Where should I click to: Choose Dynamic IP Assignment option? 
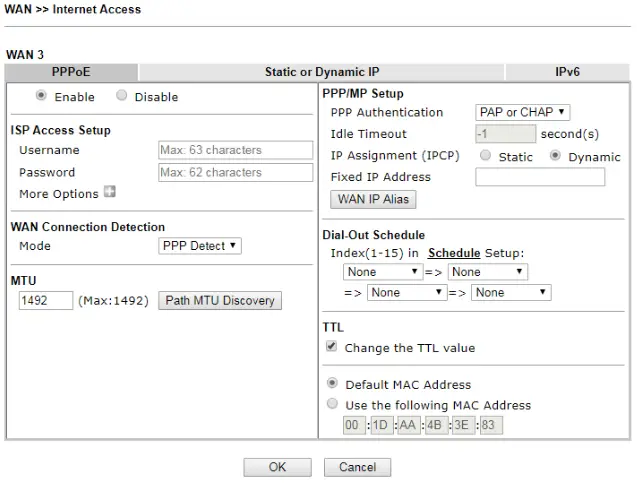(555, 156)
